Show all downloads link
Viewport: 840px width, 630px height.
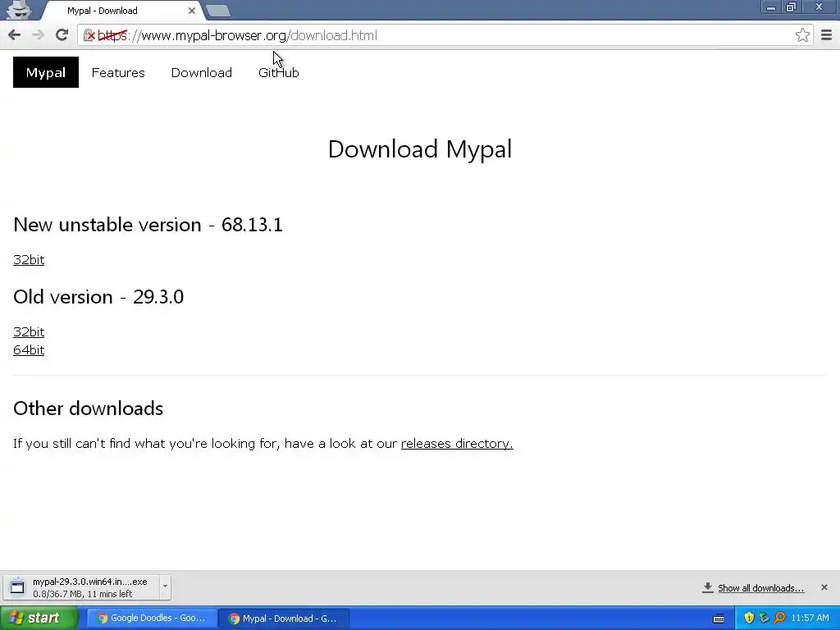click(x=760, y=588)
